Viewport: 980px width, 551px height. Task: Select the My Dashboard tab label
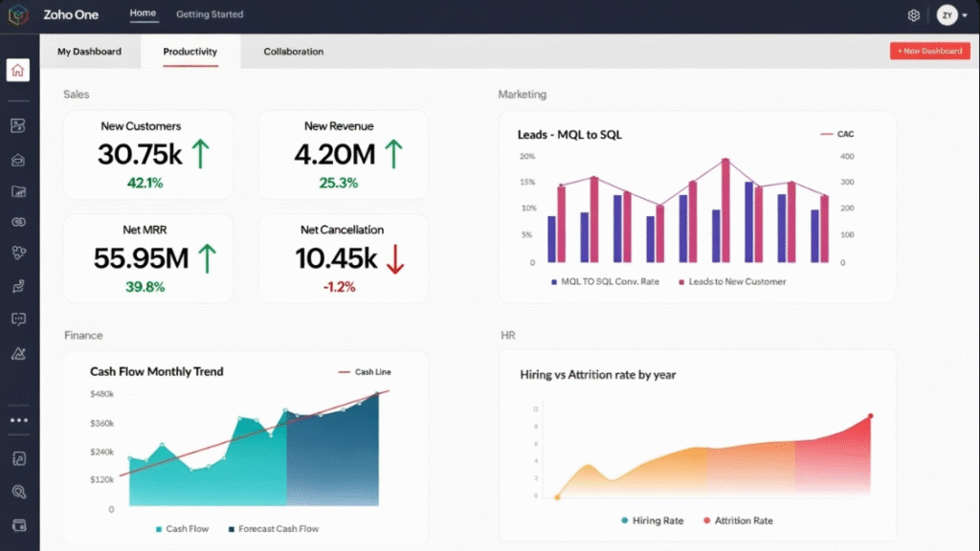pyautogui.click(x=91, y=52)
